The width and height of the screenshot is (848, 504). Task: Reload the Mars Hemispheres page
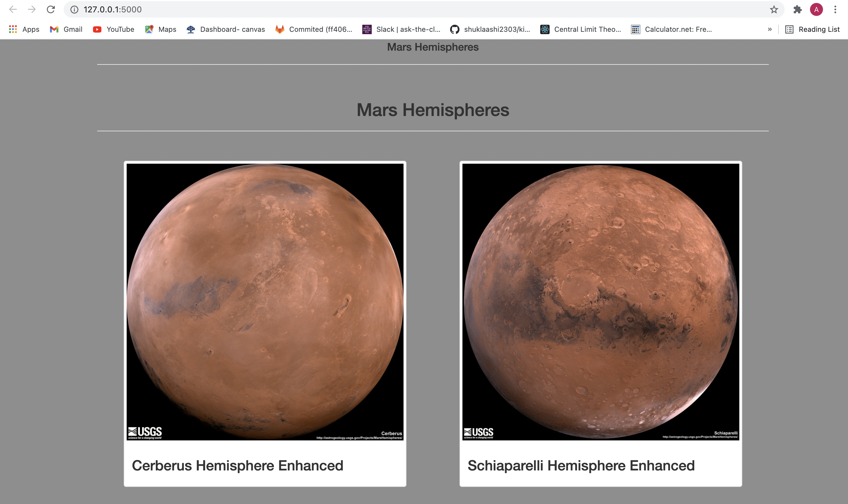[51, 9]
